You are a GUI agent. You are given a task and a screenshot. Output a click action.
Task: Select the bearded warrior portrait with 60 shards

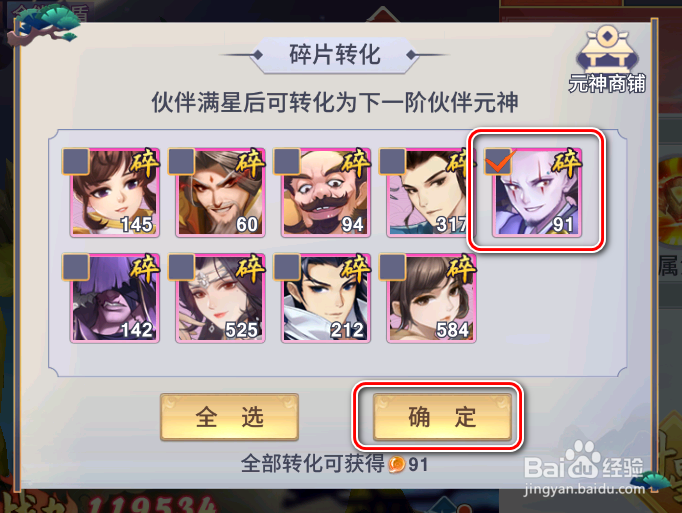coord(221,193)
